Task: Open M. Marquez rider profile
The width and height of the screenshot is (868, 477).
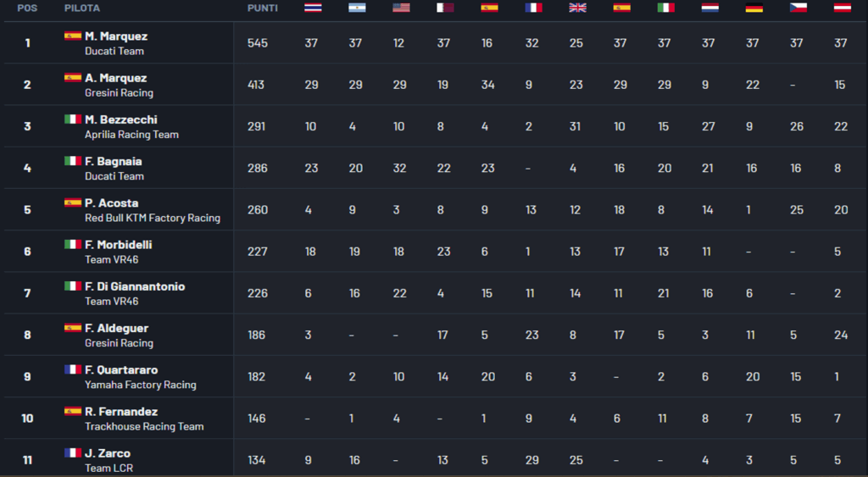Action: pos(116,36)
